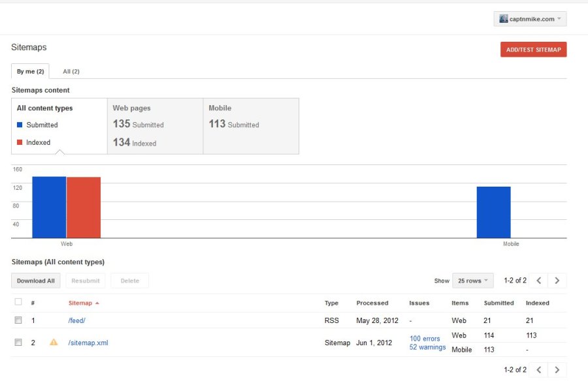Go to previous page using top arrow
The height and width of the screenshot is (387, 588).
pyautogui.click(x=538, y=281)
